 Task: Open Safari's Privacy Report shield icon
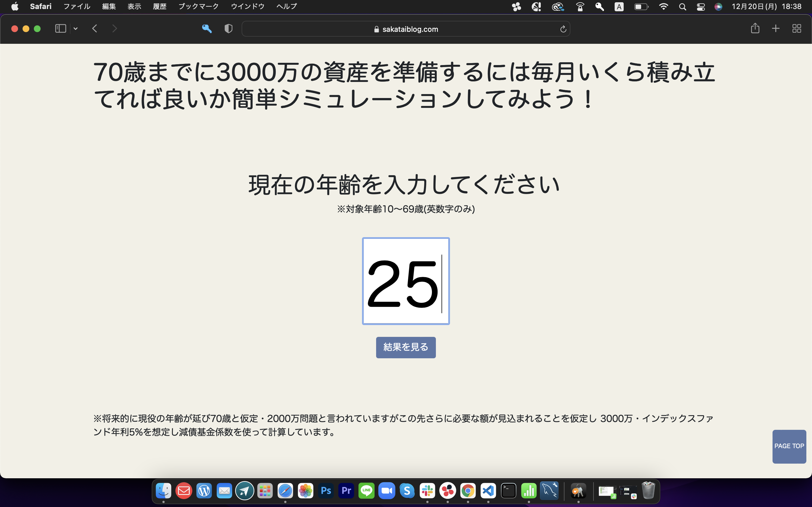coord(228,29)
